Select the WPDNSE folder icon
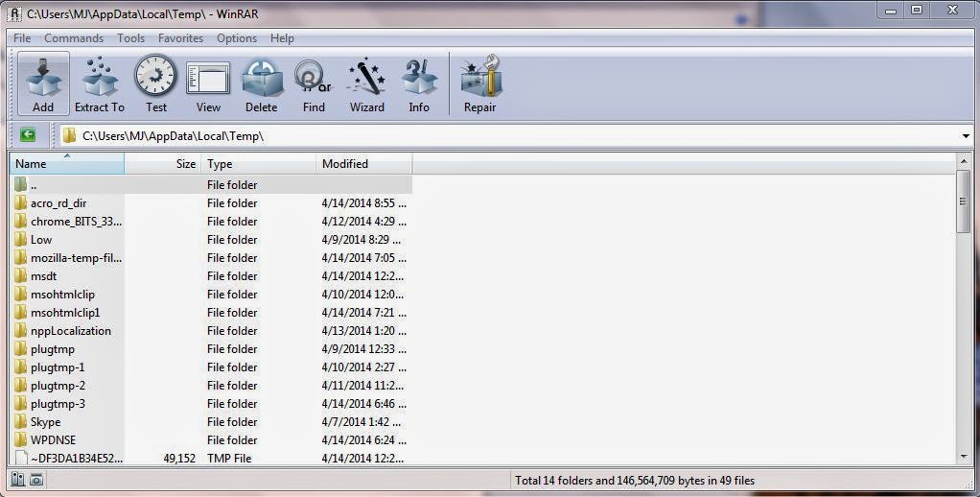The image size is (980, 497). pos(21,440)
